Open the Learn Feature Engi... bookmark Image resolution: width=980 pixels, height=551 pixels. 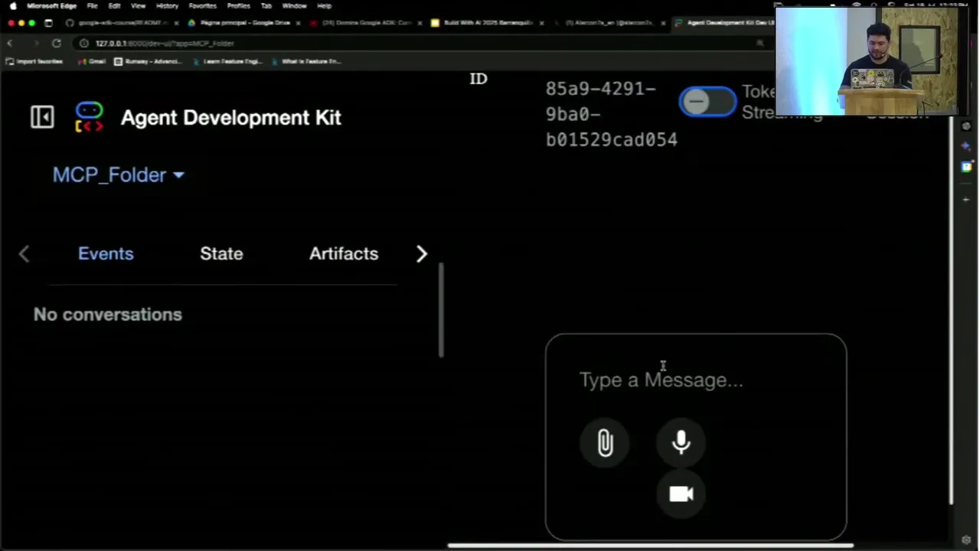coord(227,61)
